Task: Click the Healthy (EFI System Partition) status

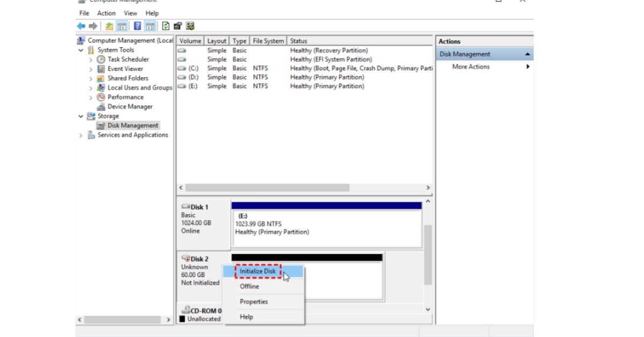Action: [331, 60]
